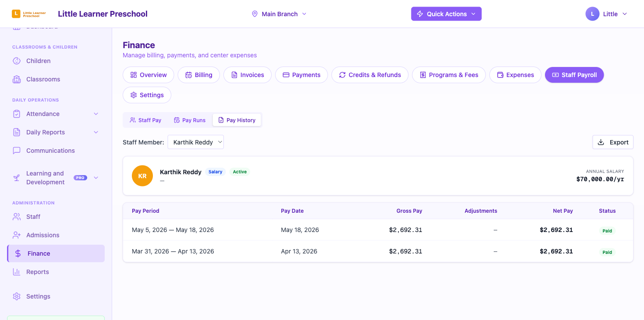Expand the Daily Reports submenu chevron
This screenshot has height=320, width=644.
pos(96,132)
